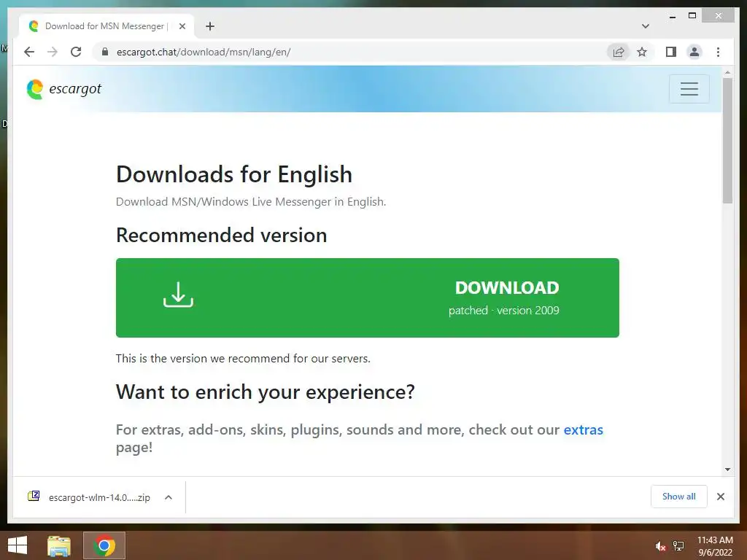Viewport: 747px width, 560px height.
Task: Click the Recommended version heading
Action: (222, 236)
